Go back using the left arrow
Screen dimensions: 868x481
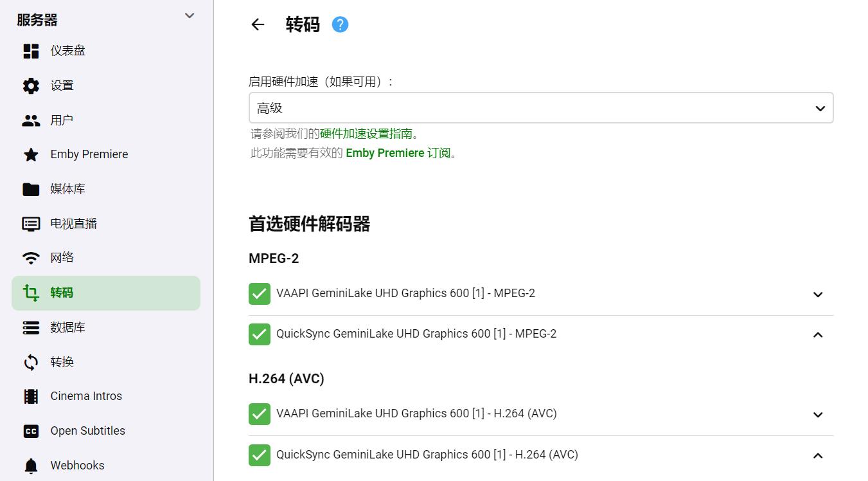pos(258,24)
